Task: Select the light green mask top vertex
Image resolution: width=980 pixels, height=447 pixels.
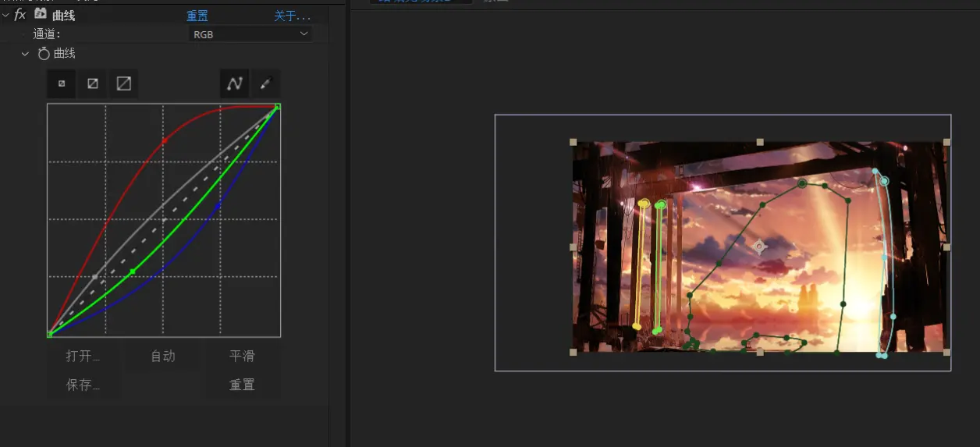Action: tap(661, 204)
